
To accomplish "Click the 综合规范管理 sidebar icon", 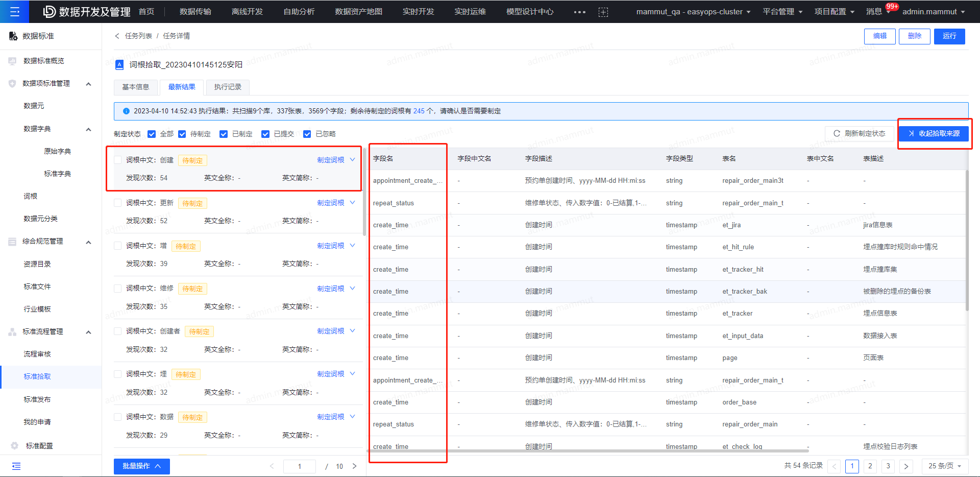I will point(13,242).
